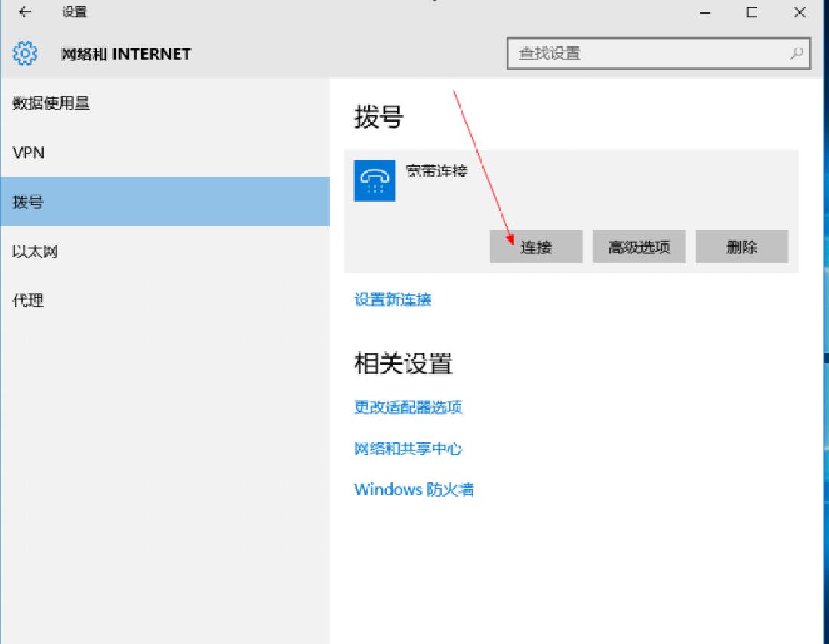The height and width of the screenshot is (644, 829).
Task: Open 网络和共享中心
Action: pos(409,448)
